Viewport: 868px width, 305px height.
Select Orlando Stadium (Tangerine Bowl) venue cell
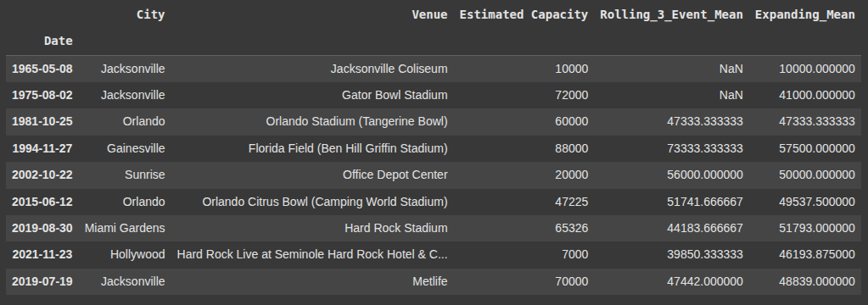pos(356,121)
